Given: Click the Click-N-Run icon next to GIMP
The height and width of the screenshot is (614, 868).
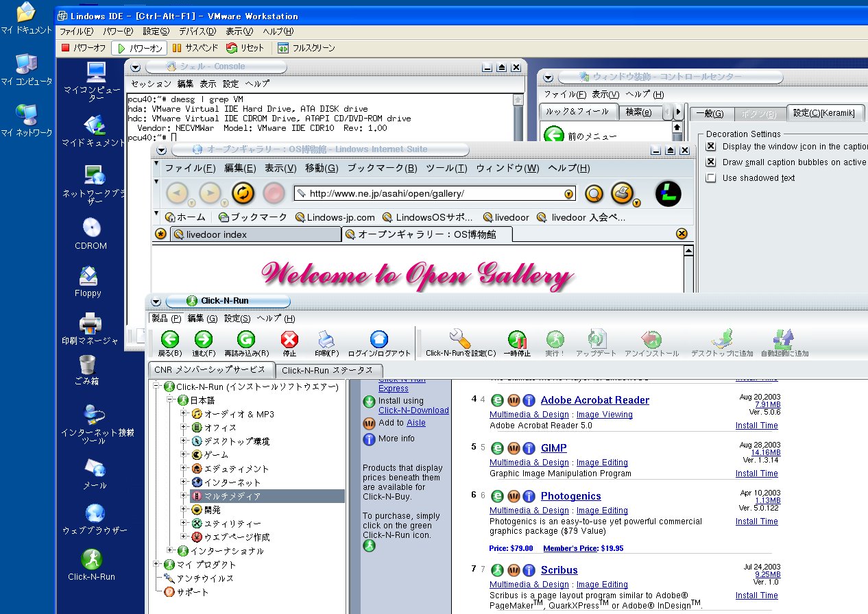Looking at the screenshot, I should 497,448.
